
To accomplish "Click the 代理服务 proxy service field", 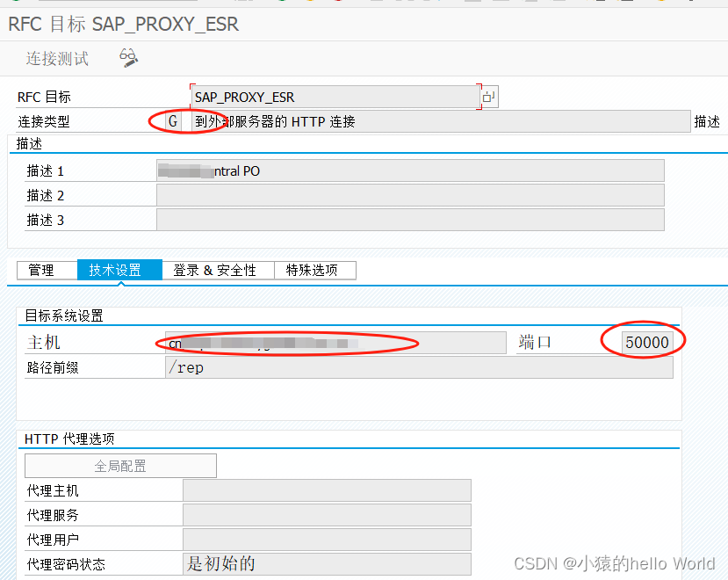I will 325,515.
